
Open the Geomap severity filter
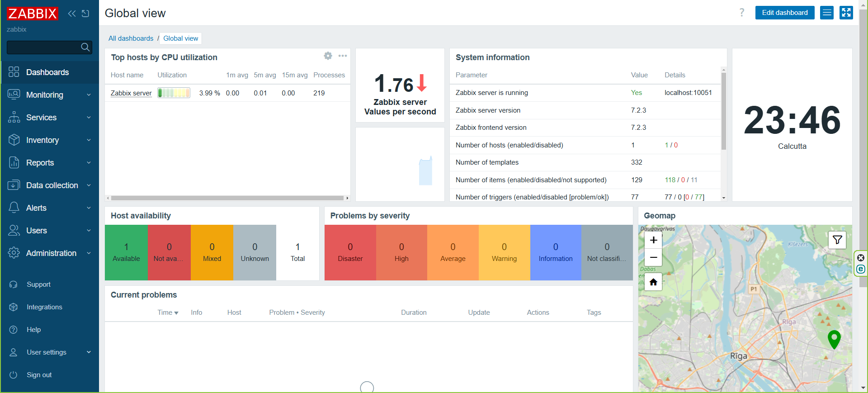click(837, 240)
